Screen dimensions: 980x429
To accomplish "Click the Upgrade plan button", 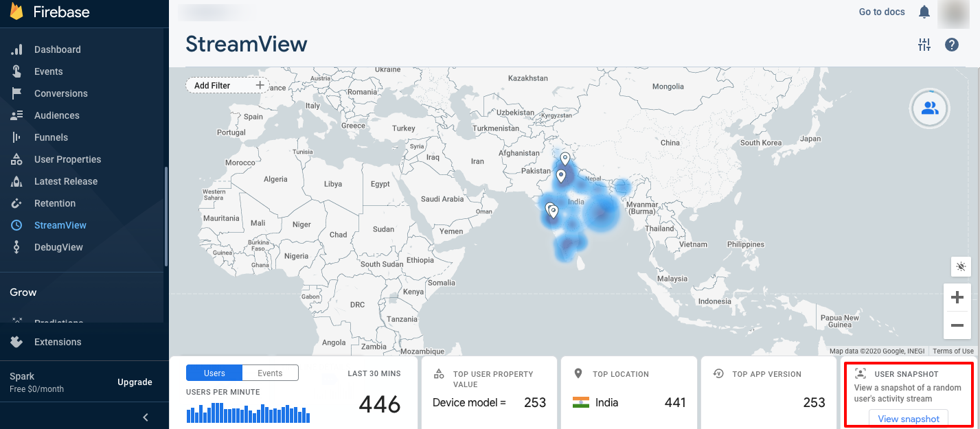I will (135, 382).
